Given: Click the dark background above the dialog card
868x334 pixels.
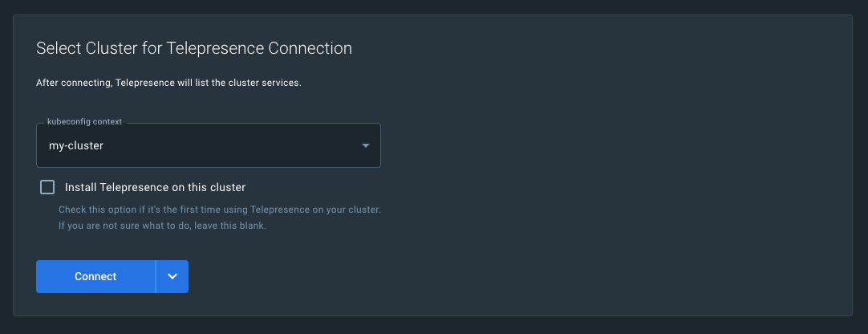Looking at the screenshot, I should (x=433, y=6).
